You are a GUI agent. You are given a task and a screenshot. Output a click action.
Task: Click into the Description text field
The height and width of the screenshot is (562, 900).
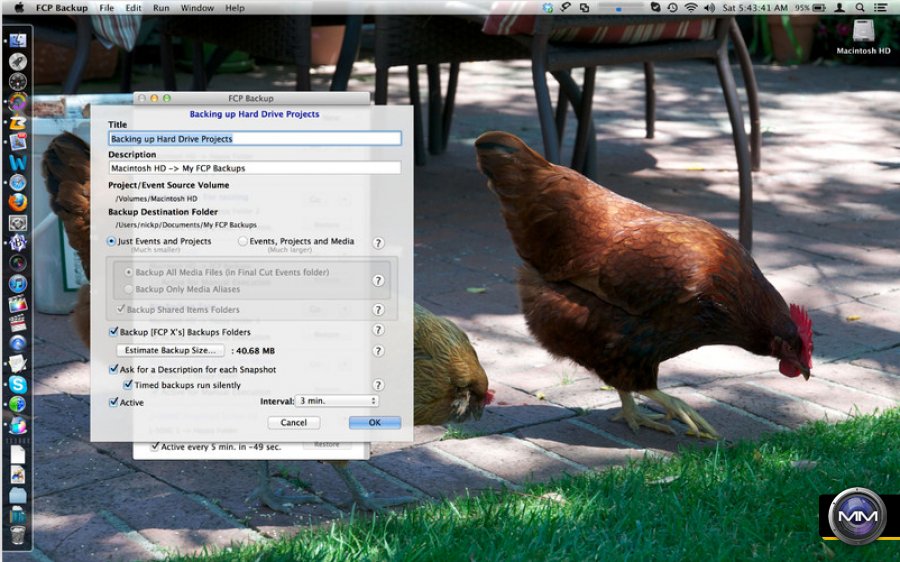click(254, 169)
